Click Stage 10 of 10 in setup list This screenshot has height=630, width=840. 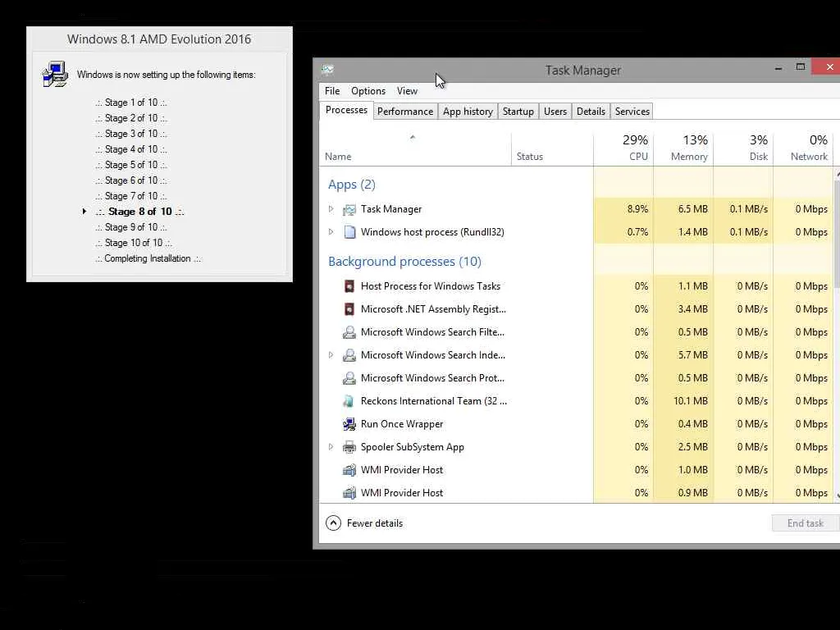[134, 243]
